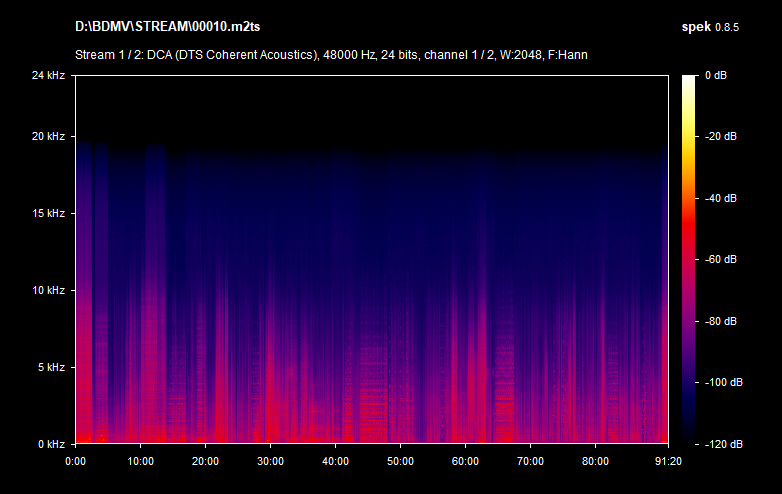Select the DCA stream info text line
The image size is (782, 494).
pyautogui.click(x=330, y=54)
